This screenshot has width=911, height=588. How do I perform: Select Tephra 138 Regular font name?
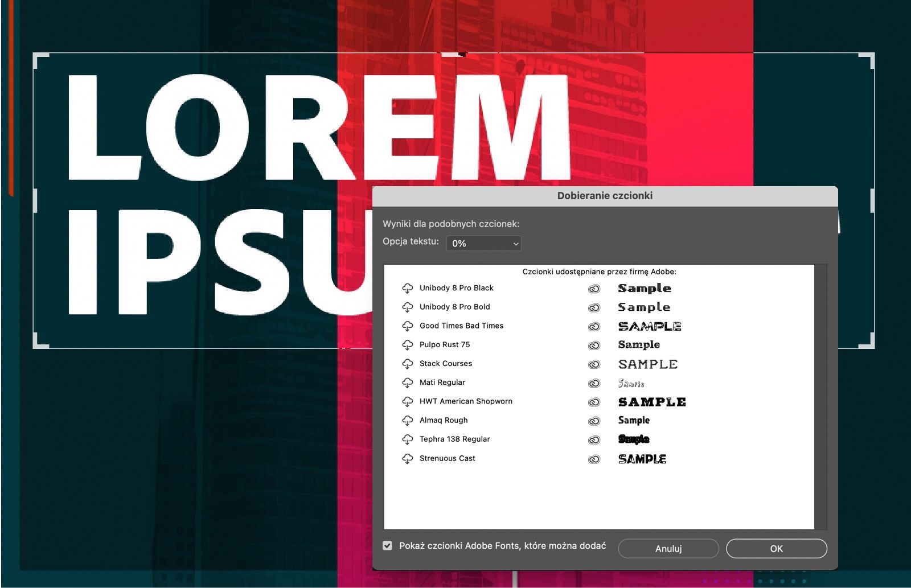455,439
